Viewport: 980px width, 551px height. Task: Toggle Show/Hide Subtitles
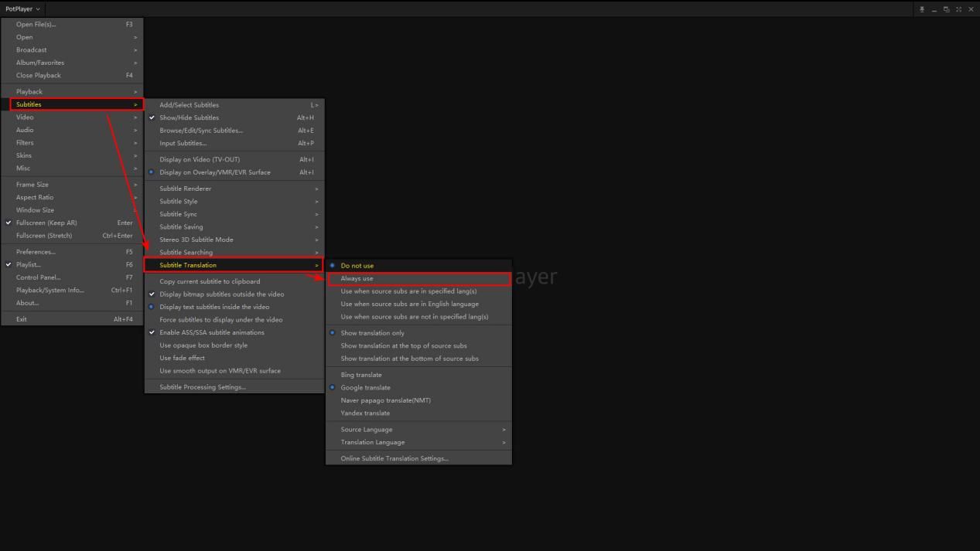click(x=234, y=117)
